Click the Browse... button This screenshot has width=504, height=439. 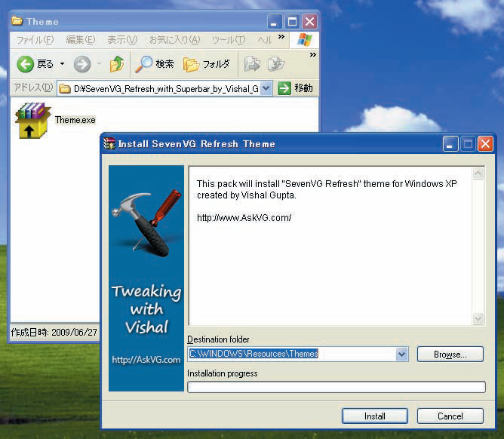pyautogui.click(x=450, y=355)
